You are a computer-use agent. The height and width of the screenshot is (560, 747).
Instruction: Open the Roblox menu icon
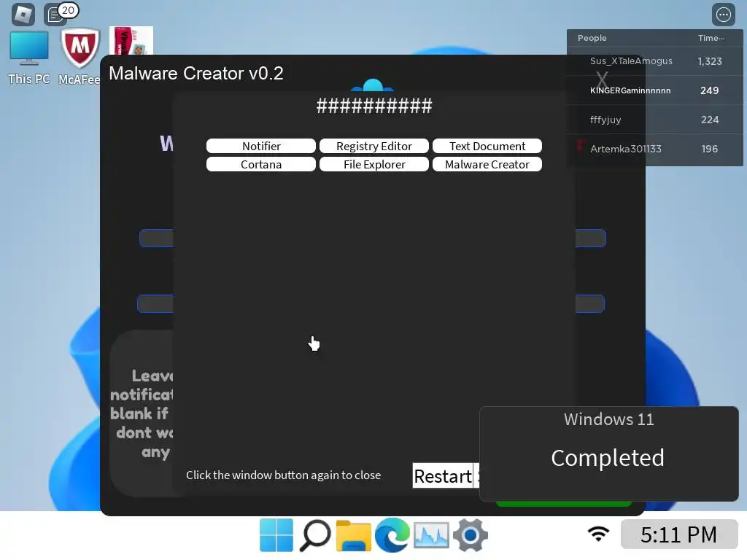point(23,15)
